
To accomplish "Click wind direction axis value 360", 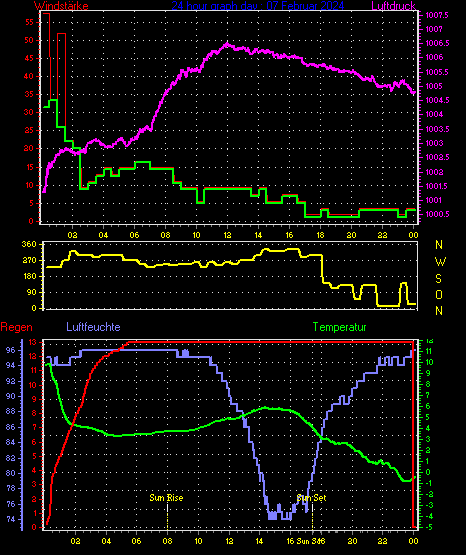I will pos(29,244).
